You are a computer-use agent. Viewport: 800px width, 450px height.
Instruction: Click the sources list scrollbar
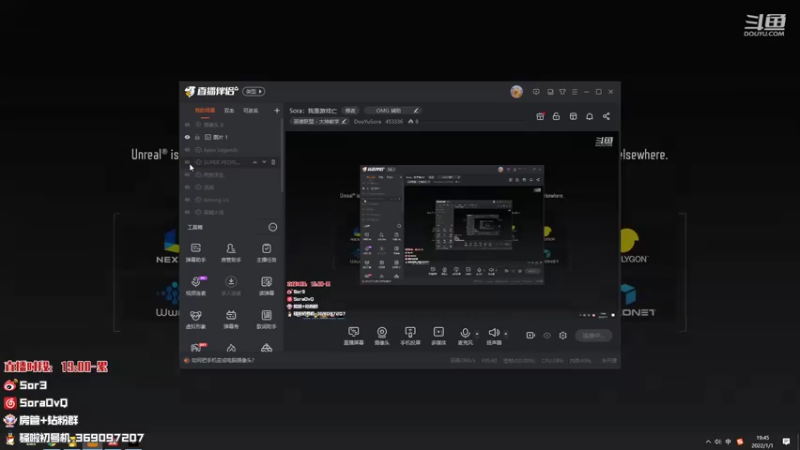tap(282, 156)
